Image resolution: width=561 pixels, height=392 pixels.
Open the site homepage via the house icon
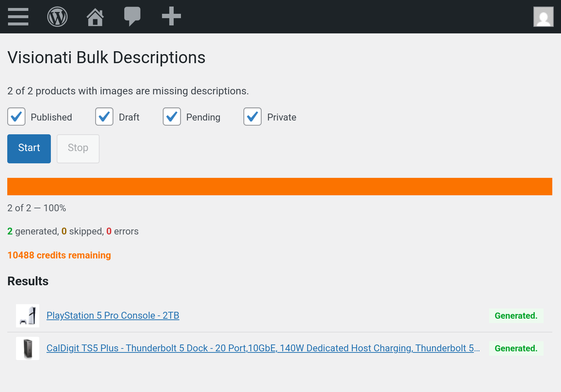(95, 16)
